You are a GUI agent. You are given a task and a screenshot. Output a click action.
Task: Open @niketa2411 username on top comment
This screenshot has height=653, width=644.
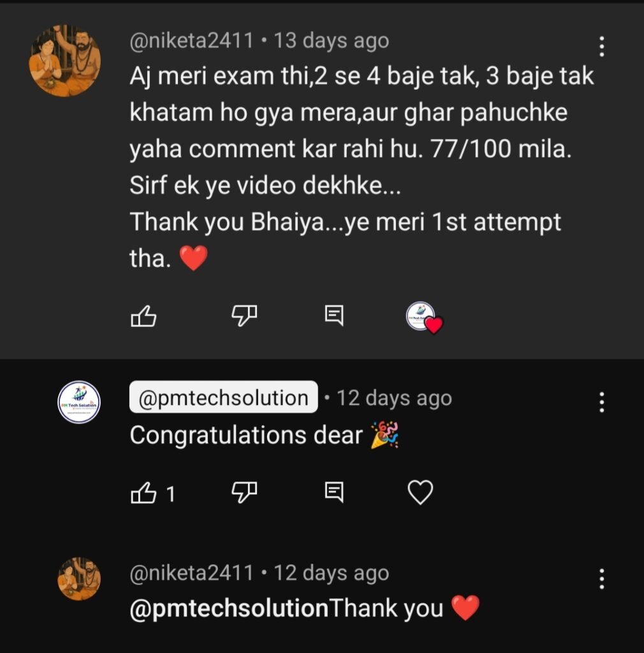pyautogui.click(x=192, y=41)
